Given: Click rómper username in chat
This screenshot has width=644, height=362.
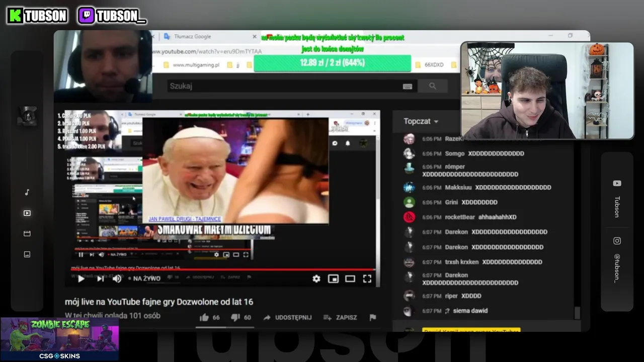Looking at the screenshot, I should pos(455,166).
